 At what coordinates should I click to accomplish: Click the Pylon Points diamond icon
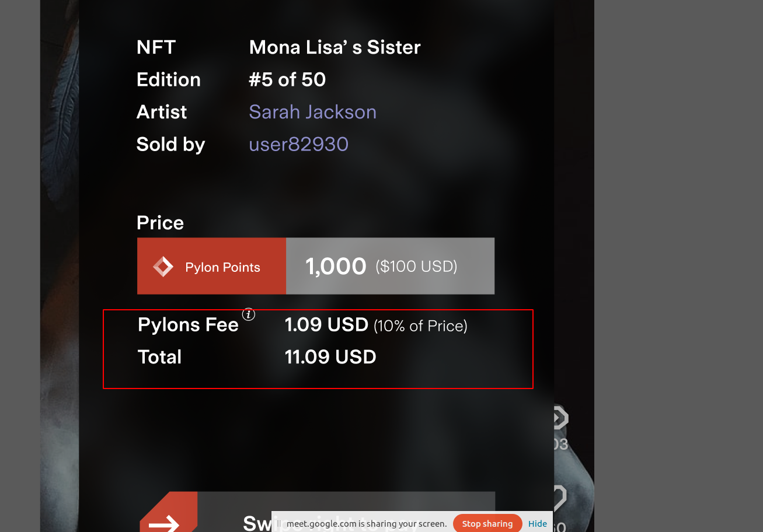tap(163, 266)
